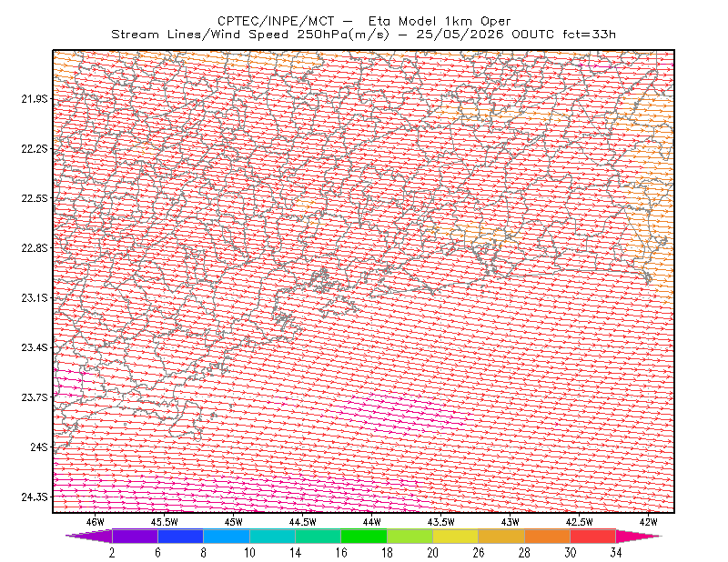The width and height of the screenshot is (728, 562).
Task: Click the legend value 8
Action: [203, 553]
